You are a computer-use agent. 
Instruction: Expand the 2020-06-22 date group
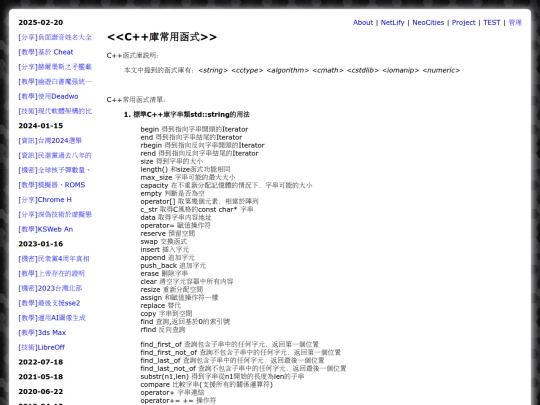click(41, 392)
